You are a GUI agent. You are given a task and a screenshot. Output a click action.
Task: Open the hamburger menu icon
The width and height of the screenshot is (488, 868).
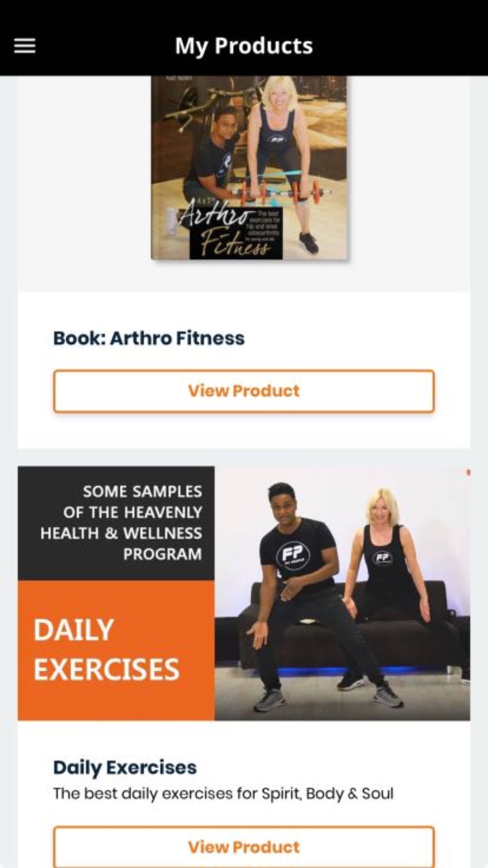point(24,46)
